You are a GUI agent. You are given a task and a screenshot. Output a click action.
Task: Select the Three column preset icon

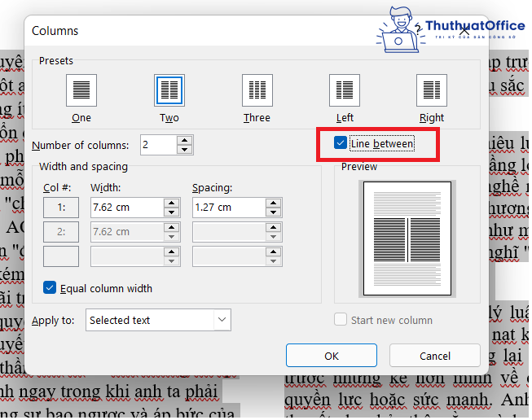point(257,90)
